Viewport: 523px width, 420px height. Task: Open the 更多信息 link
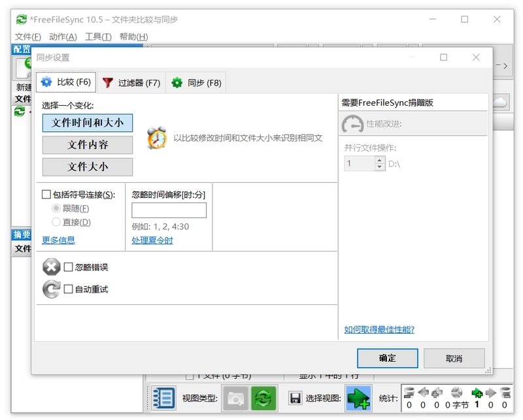(58, 240)
